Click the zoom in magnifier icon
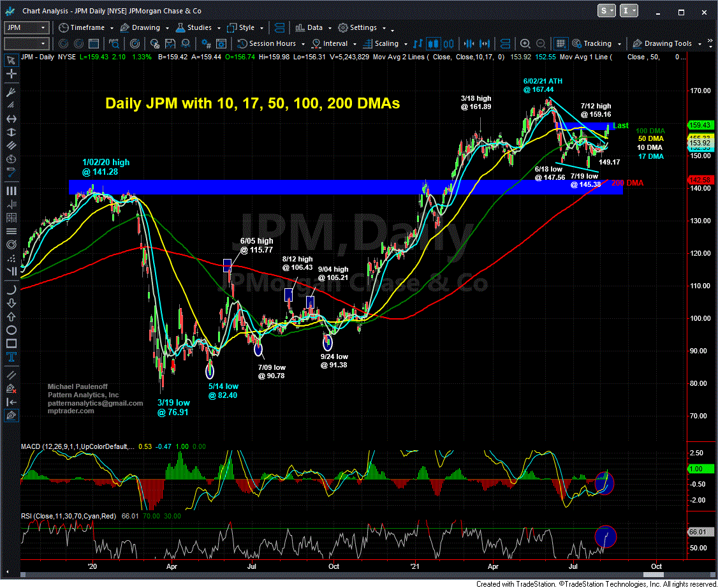This screenshot has height=588, width=718. click(x=525, y=43)
